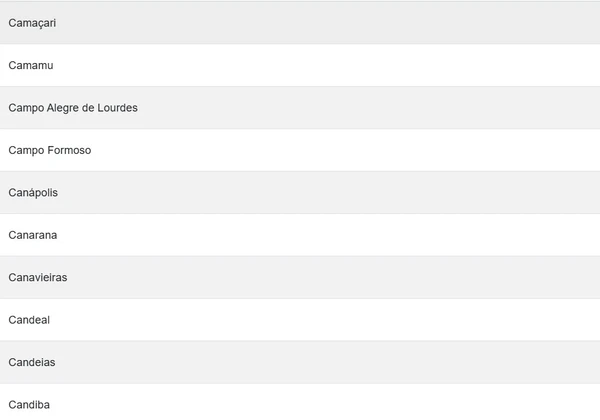Open the Candeias entry
The width and height of the screenshot is (600, 420).
coord(32,362)
